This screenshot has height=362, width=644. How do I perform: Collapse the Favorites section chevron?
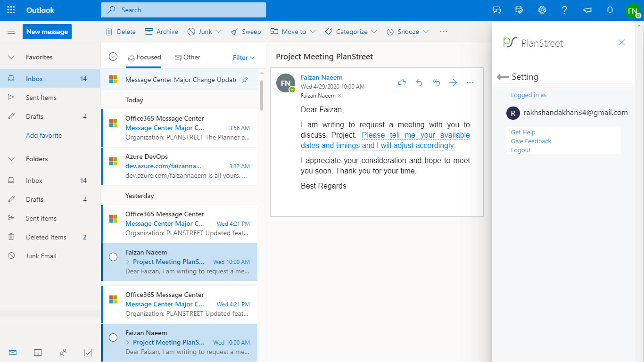tap(11, 57)
